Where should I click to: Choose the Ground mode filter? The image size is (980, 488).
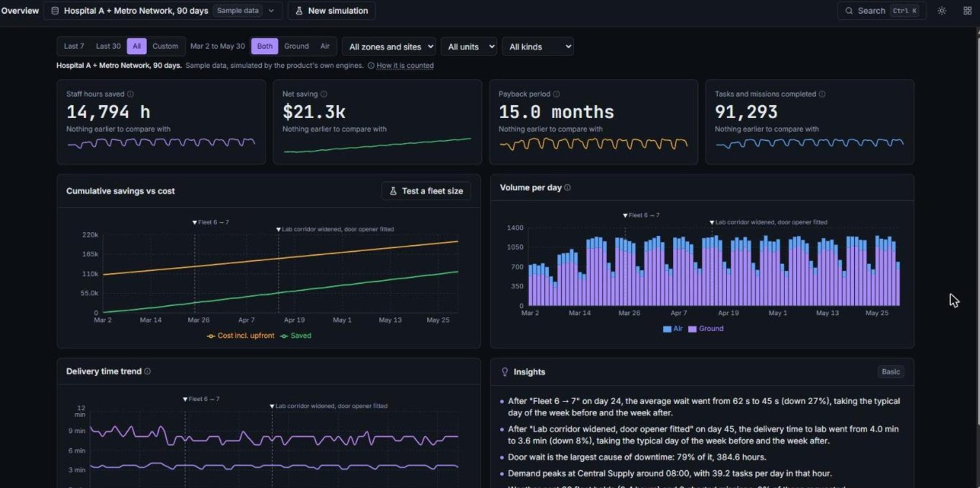click(296, 46)
